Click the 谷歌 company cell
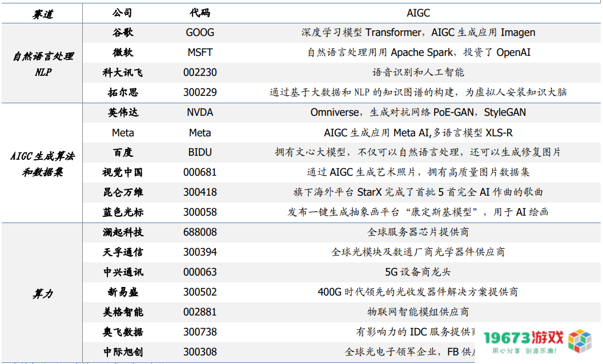Viewport: 603px width, 364px height. coord(123,33)
